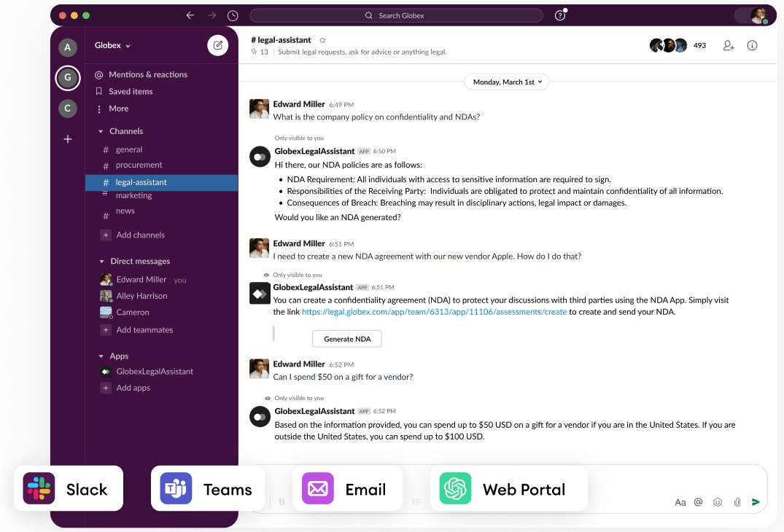
Task: Open the emoji picker icon
Action: [x=718, y=502]
